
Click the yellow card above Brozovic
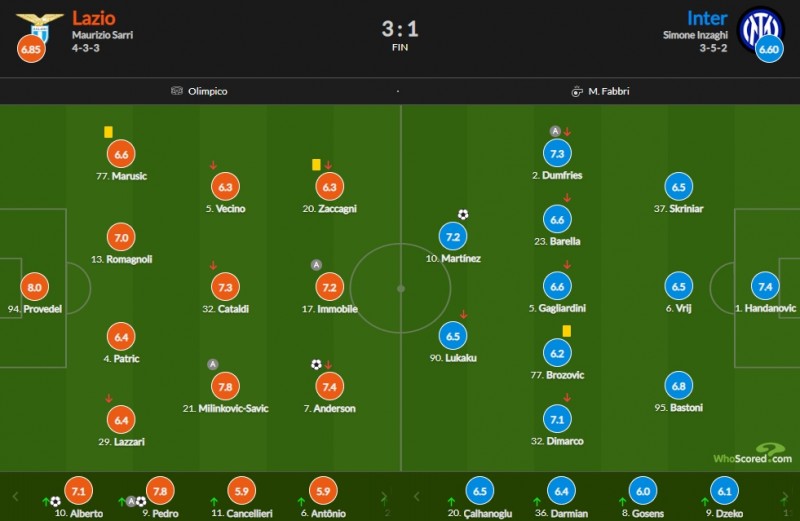click(566, 330)
